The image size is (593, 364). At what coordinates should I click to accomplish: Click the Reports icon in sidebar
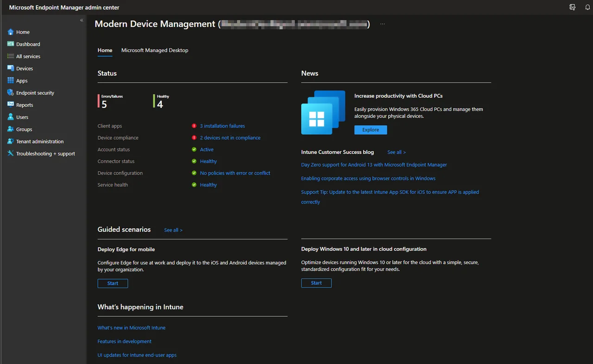(x=11, y=105)
